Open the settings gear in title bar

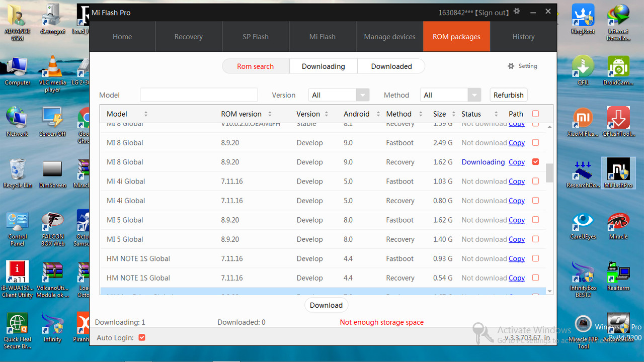517,12
